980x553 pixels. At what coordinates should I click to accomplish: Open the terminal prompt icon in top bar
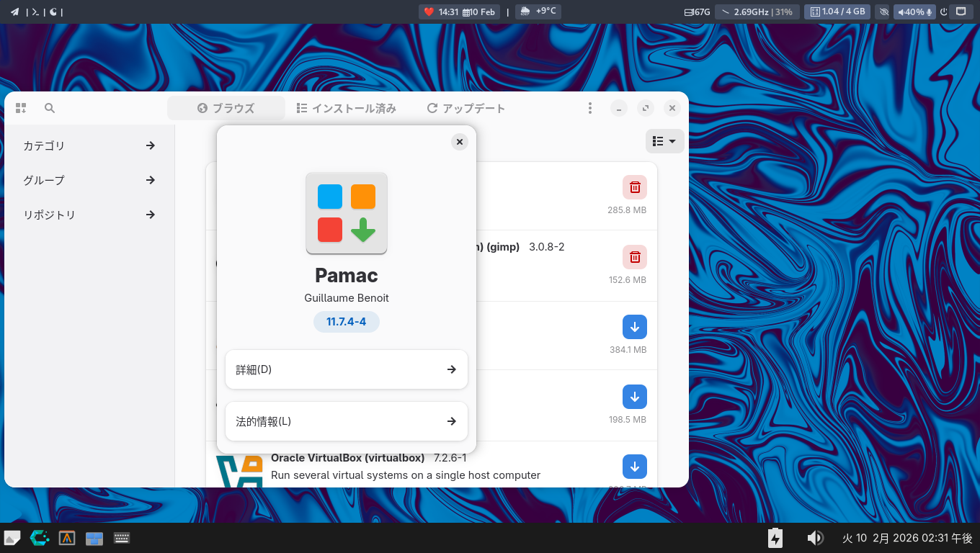tap(35, 12)
